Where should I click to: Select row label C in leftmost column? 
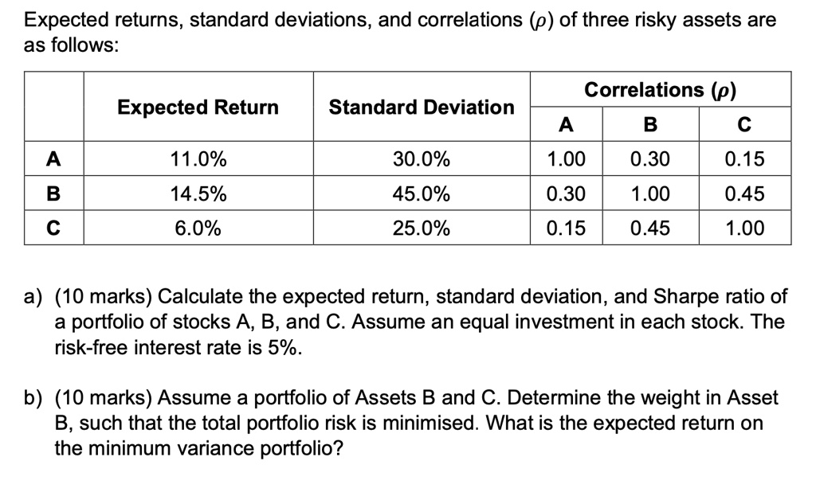click(x=53, y=229)
